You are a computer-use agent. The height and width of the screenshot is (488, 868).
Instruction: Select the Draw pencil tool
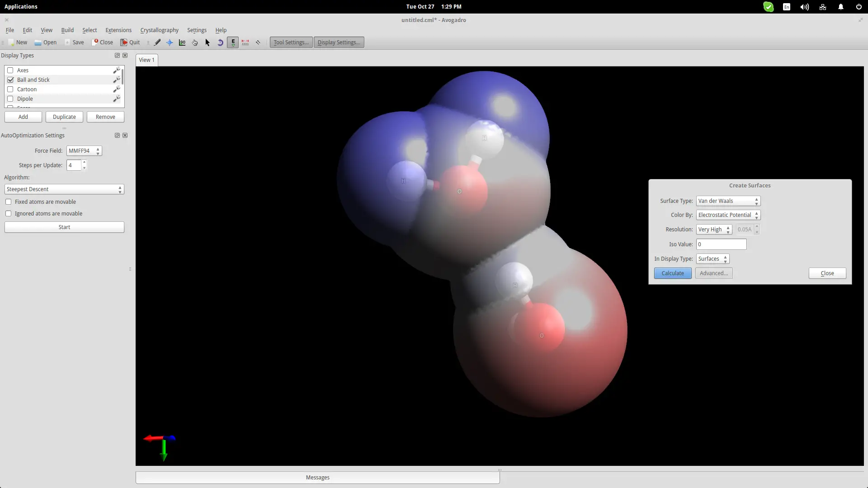click(x=157, y=42)
